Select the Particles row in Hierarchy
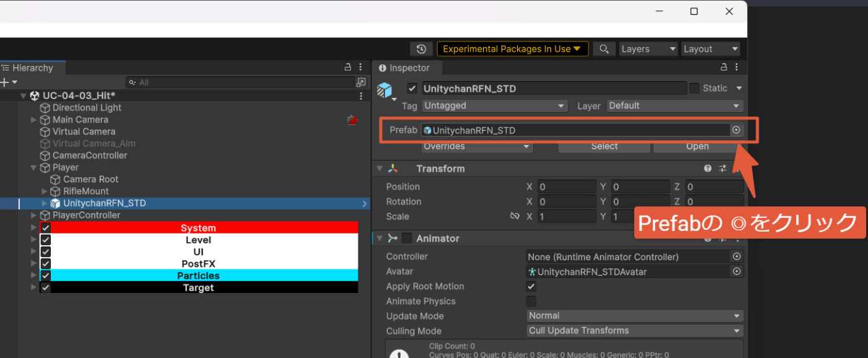 198,276
